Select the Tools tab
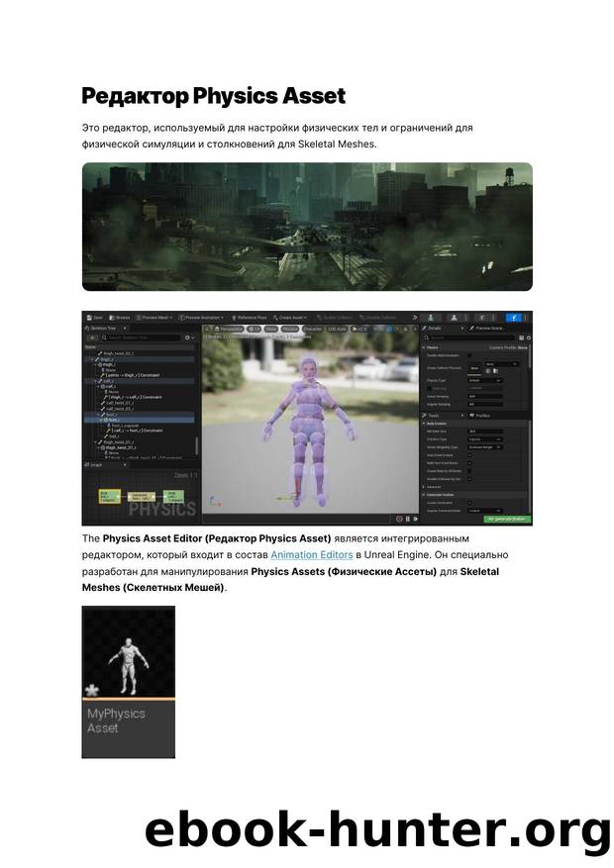The image size is (614, 868). tap(431, 416)
